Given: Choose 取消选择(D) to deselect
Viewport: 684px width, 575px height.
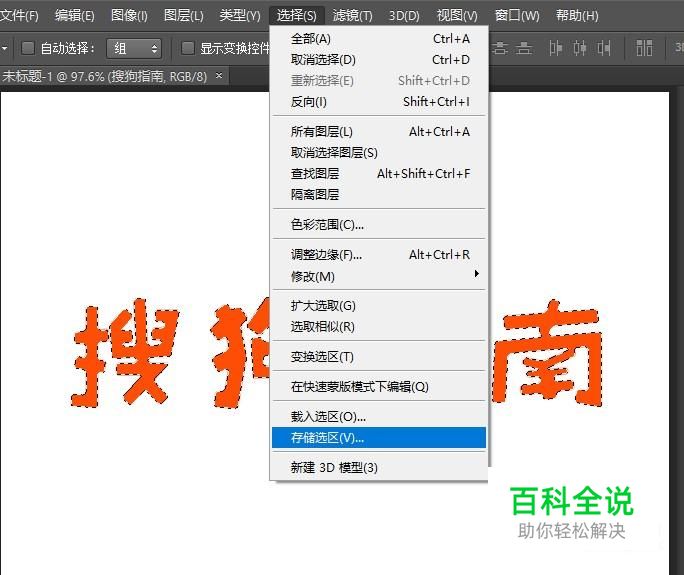Looking at the screenshot, I should tap(379, 60).
